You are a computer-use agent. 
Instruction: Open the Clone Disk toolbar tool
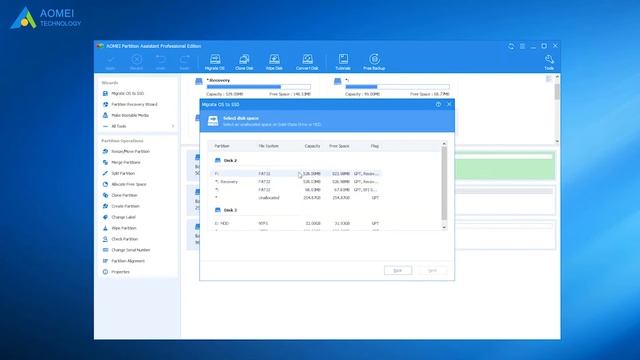coord(244,62)
